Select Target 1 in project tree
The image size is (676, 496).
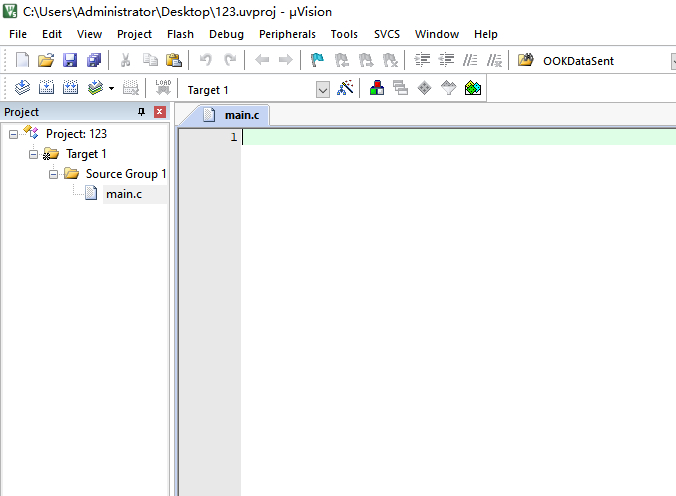pyautogui.click(x=86, y=154)
